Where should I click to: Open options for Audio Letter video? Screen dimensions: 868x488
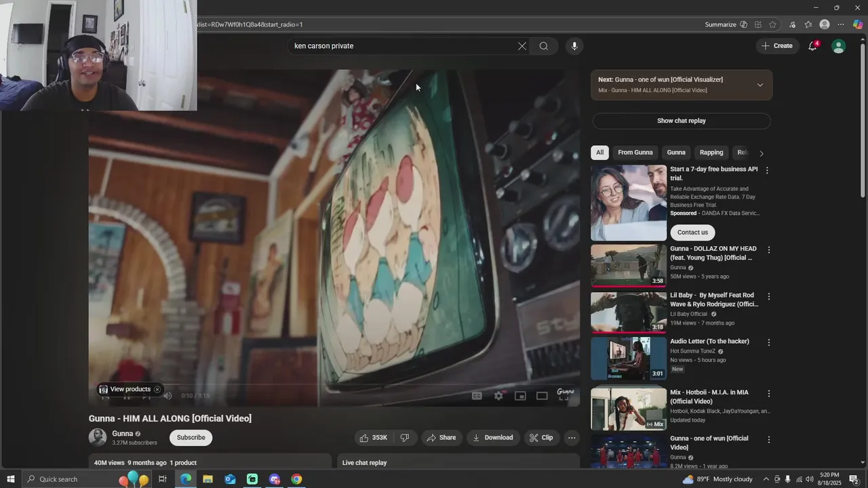(x=768, y=342)
